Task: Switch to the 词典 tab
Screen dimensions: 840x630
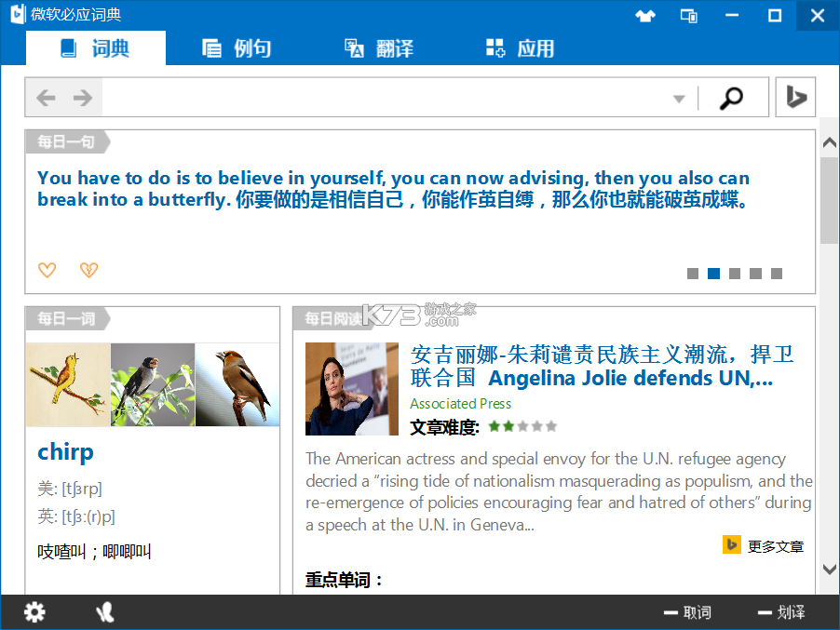Action: [96, 48]
